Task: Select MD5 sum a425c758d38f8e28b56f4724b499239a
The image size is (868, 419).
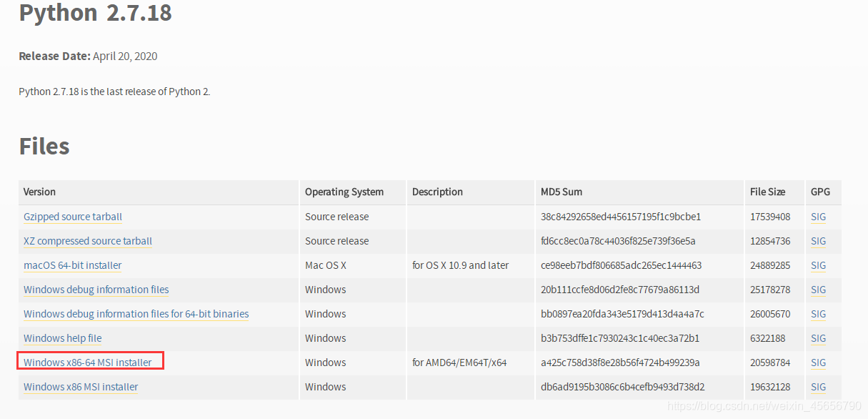Action: point(620,363)
